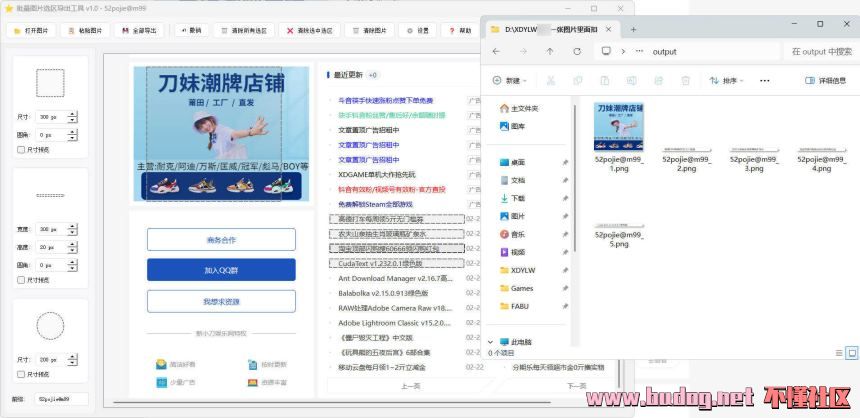Go forward in File Explorer
The width and height of the screenshot is (860, 418).
(x=523, y=51)
